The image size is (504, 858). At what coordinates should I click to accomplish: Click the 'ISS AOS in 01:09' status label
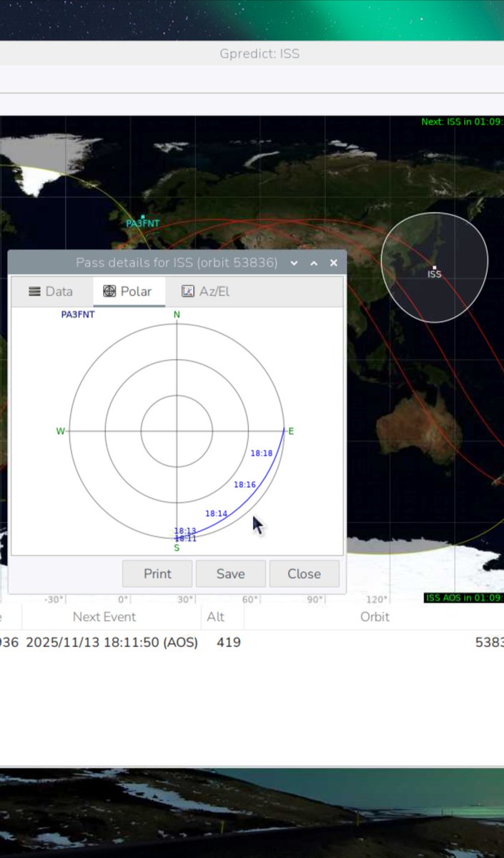pyautogui.click(x=465, y=598)
